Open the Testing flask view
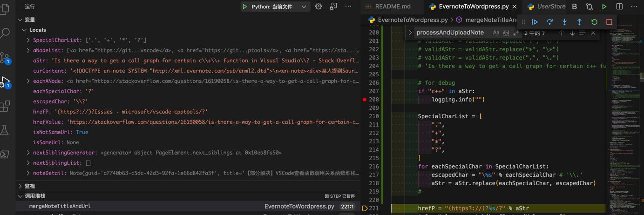 (5, 130)
